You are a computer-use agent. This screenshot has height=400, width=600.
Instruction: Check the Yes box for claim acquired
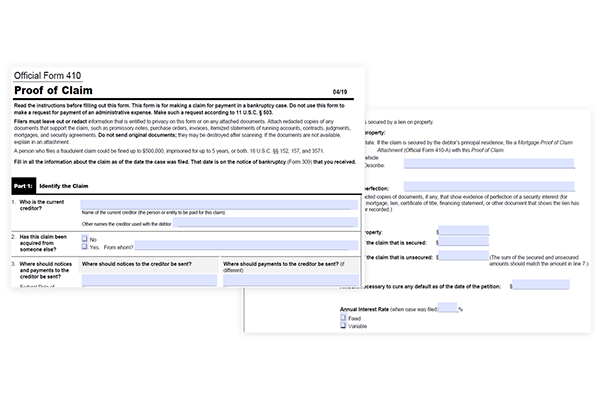[x=85, y=246]
